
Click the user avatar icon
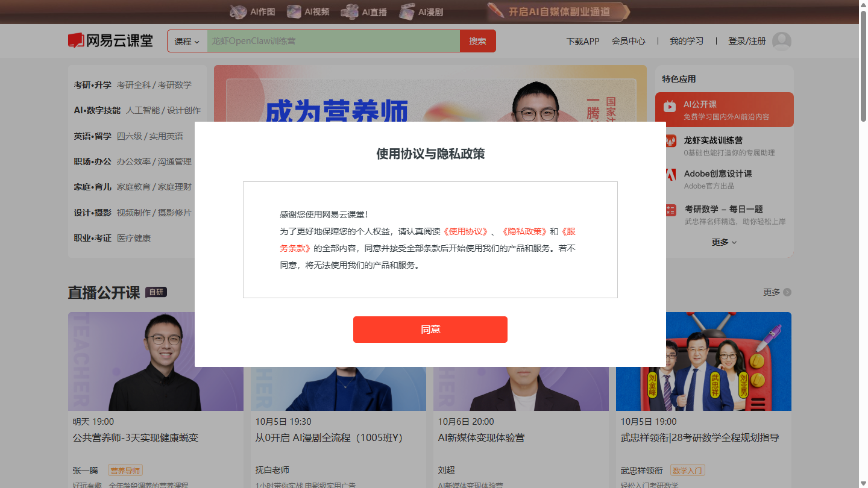[782, 41]
